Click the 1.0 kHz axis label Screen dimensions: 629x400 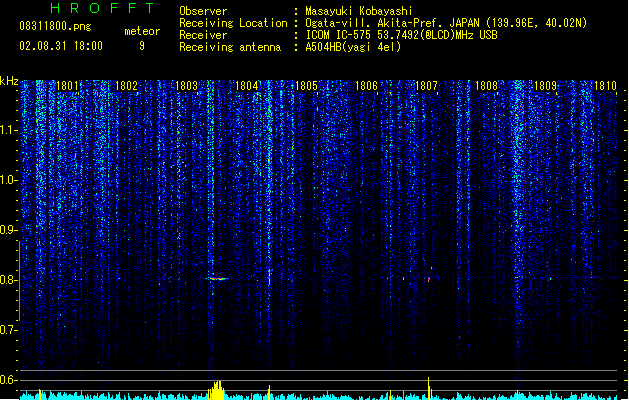[8, 180]
